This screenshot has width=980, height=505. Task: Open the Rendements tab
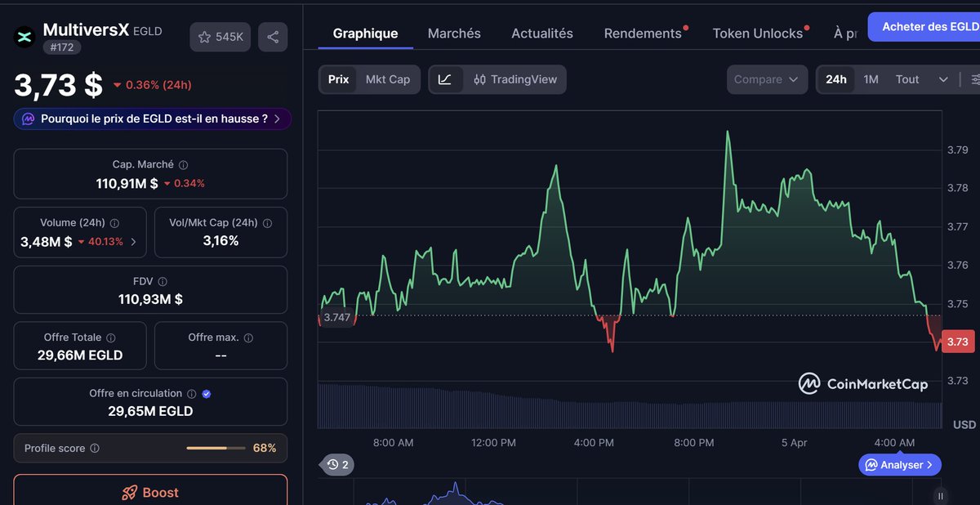point(643,34)
